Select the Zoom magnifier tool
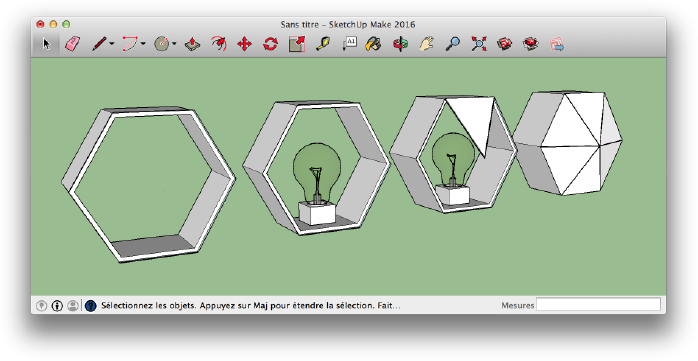The height and width of the screenshot is (361, 698). click(x=453, y=44)
